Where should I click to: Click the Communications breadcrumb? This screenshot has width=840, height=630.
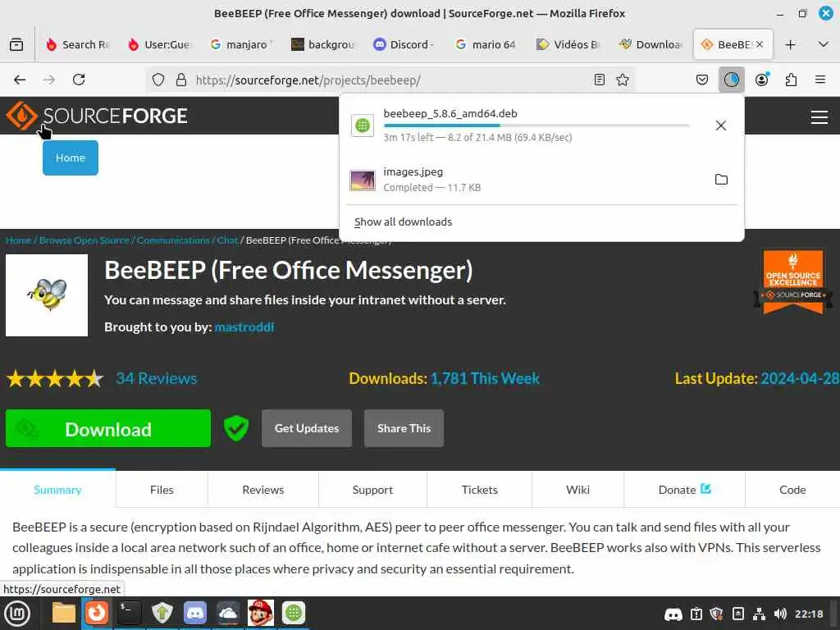click(173, 240)
